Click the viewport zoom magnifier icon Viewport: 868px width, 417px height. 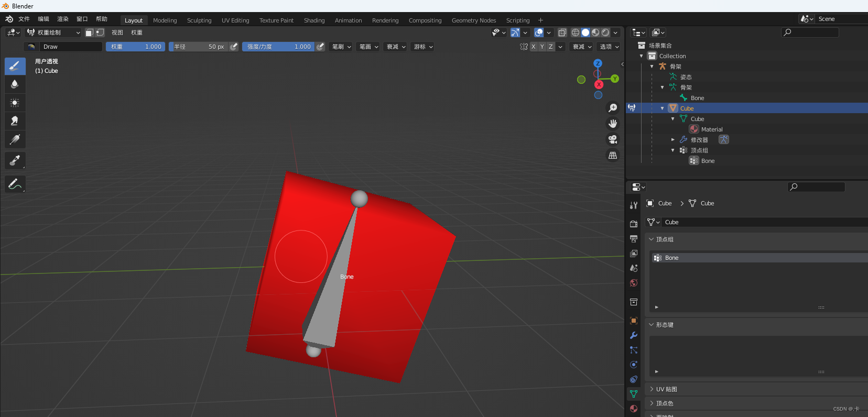(x=612, y=108)
